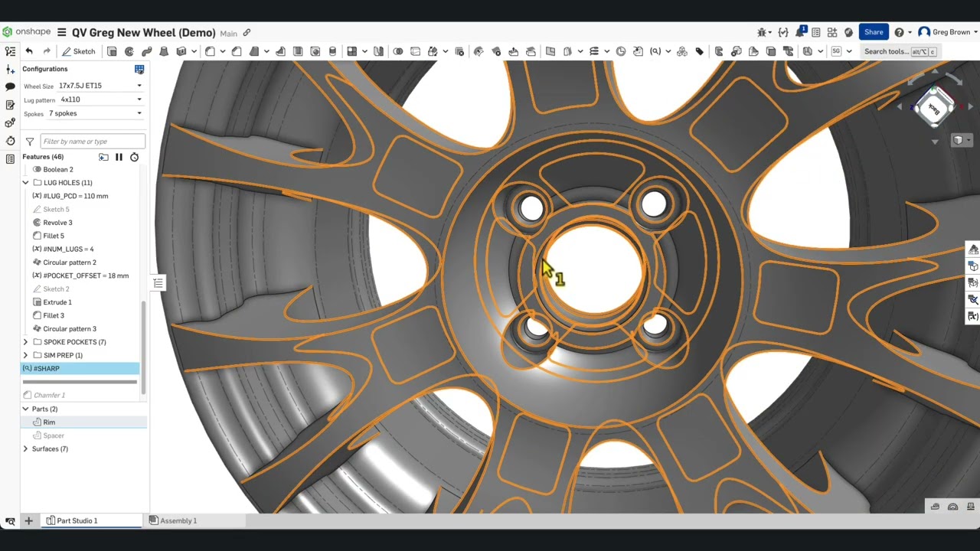The width and height of the screenshot is (980, 551).
Task: Focus the Filter by name or type field
Action: [93, 141]
